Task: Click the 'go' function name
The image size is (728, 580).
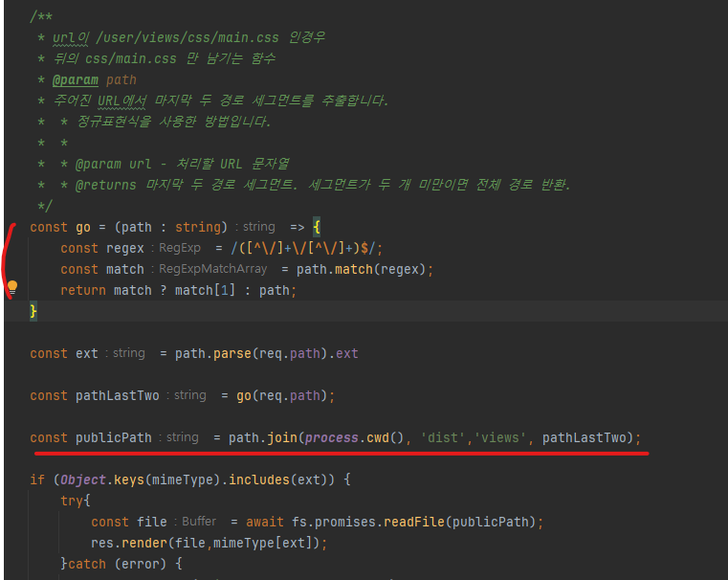Action: click(83, 228)
